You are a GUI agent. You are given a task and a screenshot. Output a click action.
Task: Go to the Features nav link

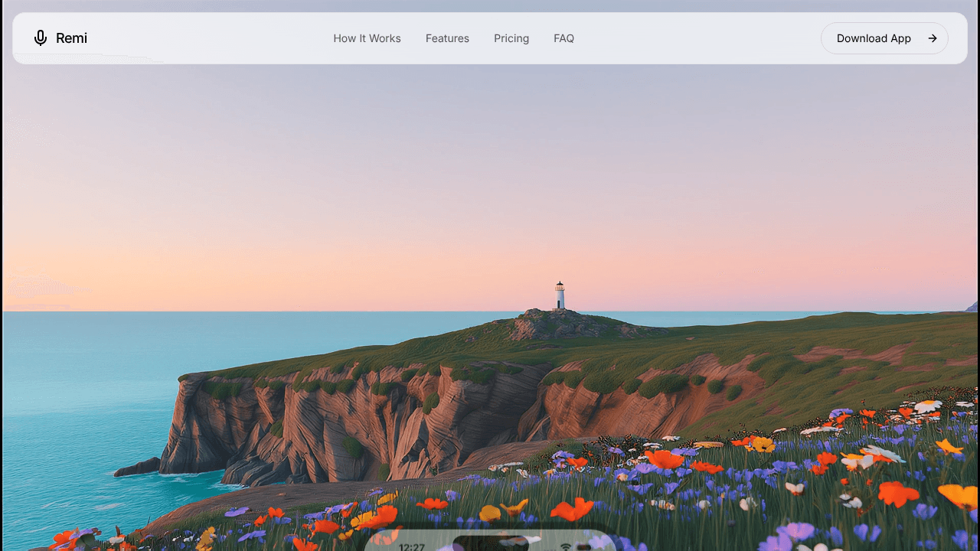pyautogui.click(x=447, y=38)
